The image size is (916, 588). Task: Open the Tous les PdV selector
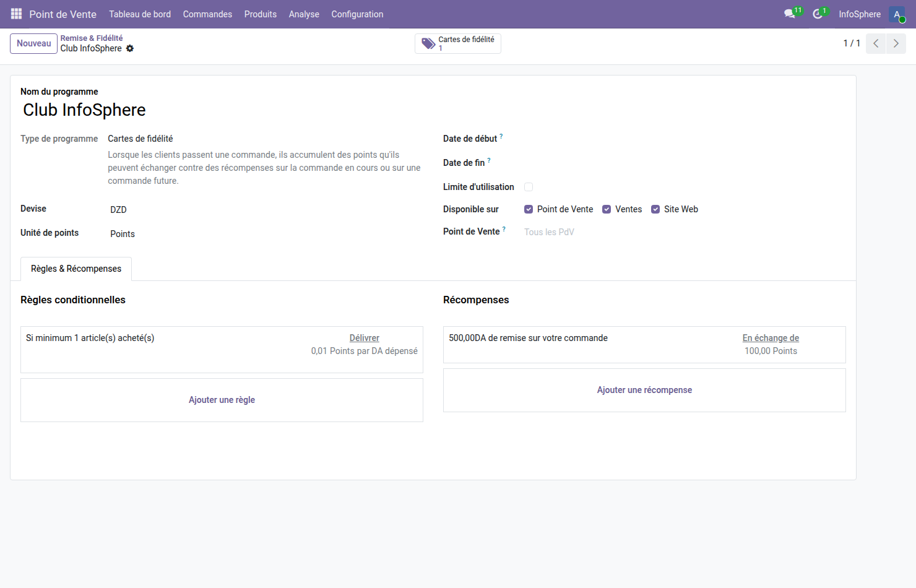[x=549, y=231]
